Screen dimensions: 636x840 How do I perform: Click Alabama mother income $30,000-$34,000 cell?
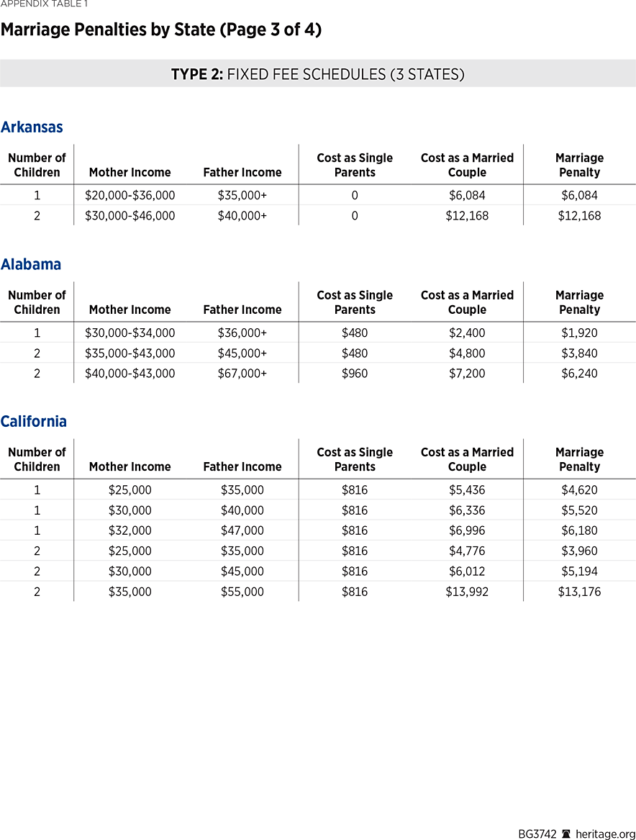[x=130, y=333]
